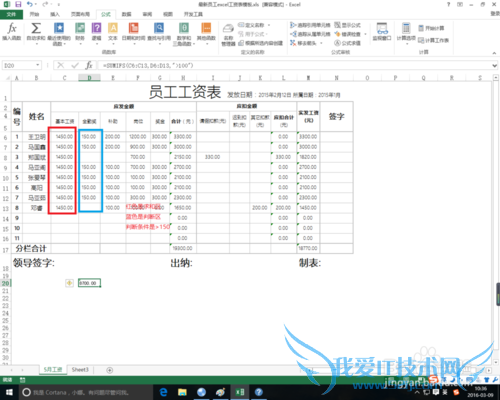Switch to the Data ribbon tab
The image size is (500, 400).
(126, 14)
